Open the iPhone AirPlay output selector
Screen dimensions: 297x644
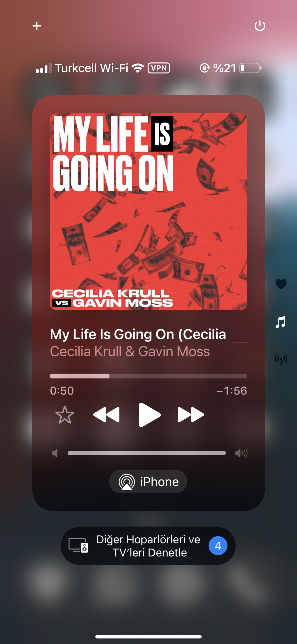tap(148, 481)
